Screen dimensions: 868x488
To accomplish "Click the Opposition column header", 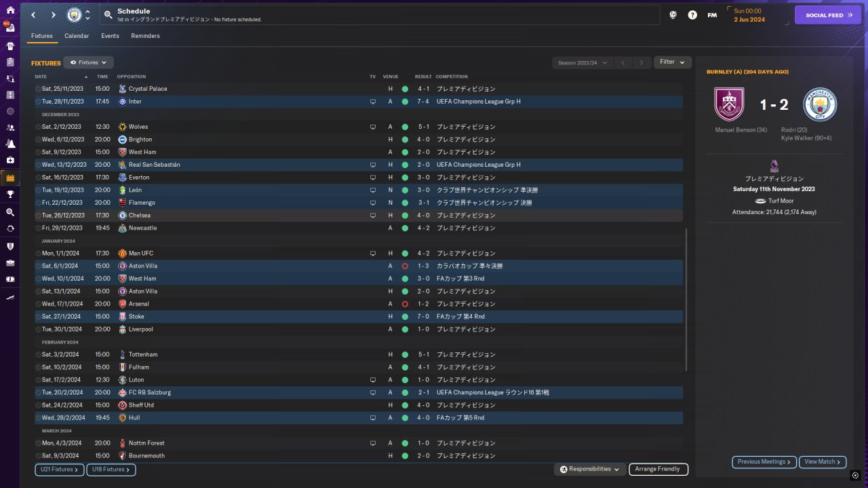I will 131,77.
